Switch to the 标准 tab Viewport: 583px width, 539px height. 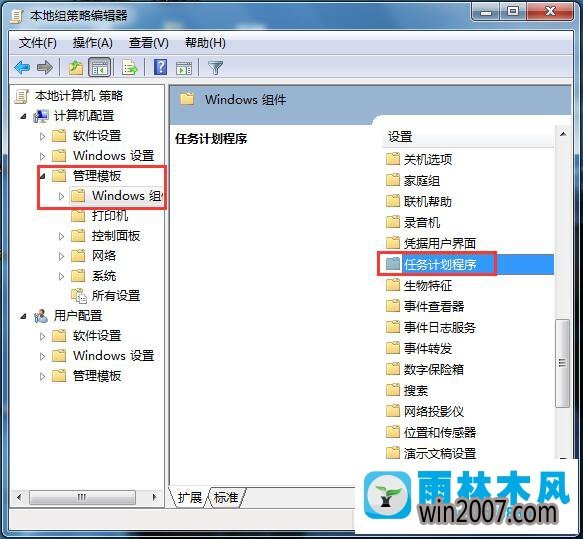coord(226,497)
